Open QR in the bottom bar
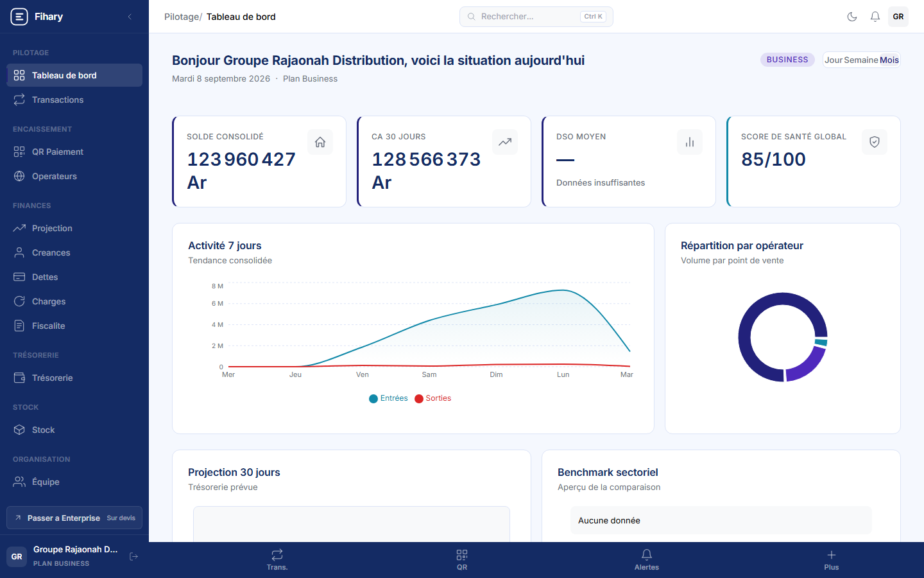 click(462, 559)
